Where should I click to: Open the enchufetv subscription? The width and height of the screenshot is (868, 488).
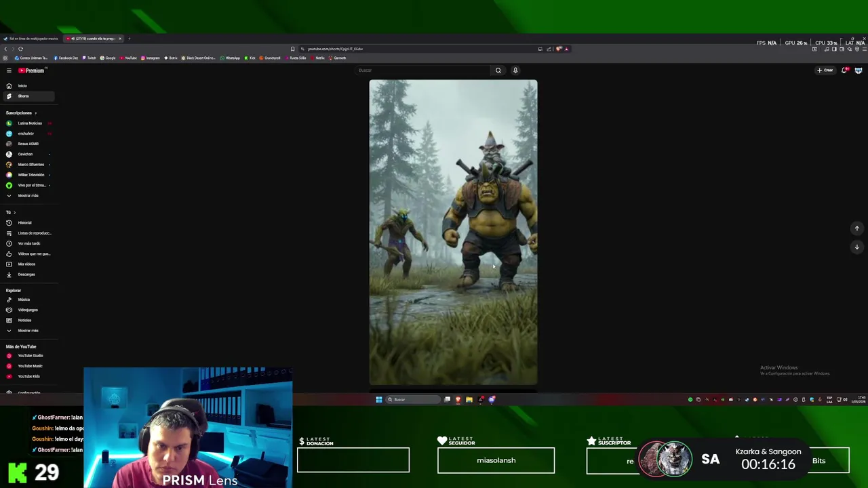(28, 134)
